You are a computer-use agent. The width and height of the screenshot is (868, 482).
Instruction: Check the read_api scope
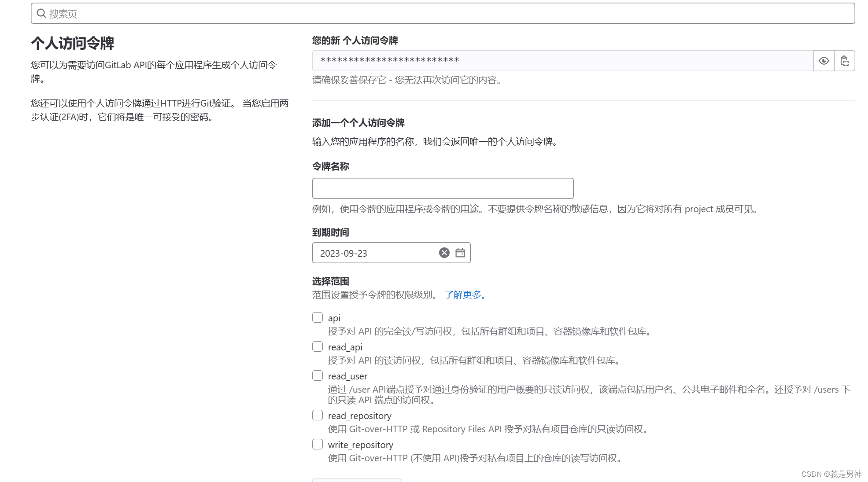pyautogui.click(x=318, y=346)
